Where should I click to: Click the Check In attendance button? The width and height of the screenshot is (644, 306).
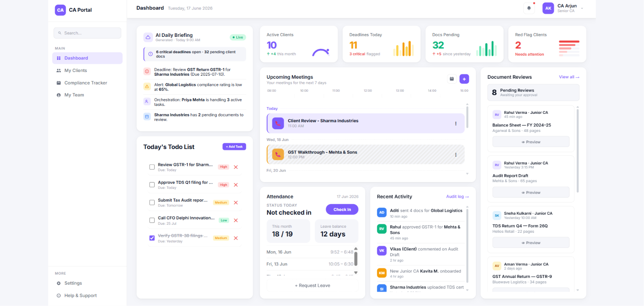coord(342,209)
